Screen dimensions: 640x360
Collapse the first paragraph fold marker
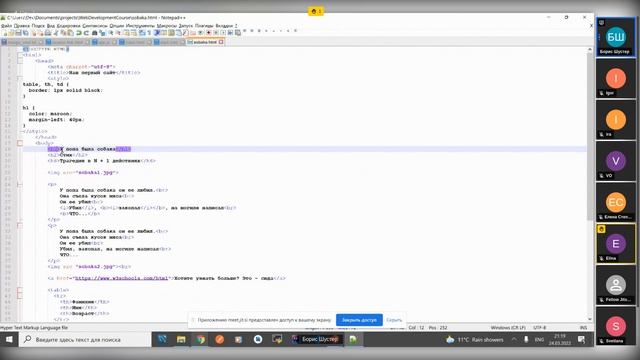20,184
